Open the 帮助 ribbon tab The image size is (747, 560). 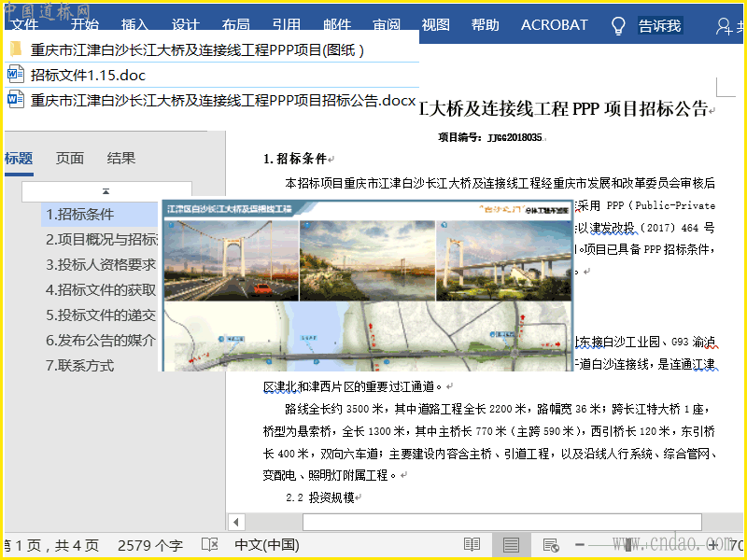tap(485, 25)
